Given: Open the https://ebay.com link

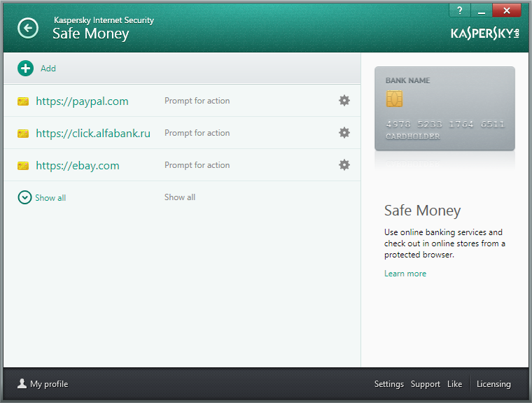Looking at the screenshot, I should [78, 166].
